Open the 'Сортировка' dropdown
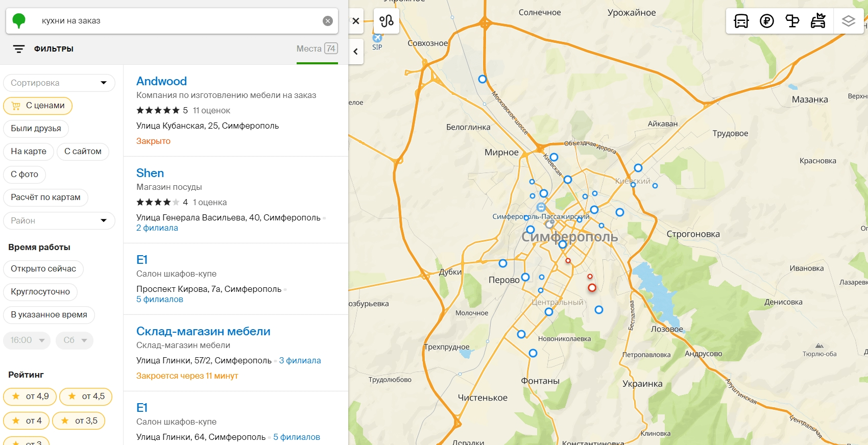This screenshot has height=445, width=868. tap(59, 83)
